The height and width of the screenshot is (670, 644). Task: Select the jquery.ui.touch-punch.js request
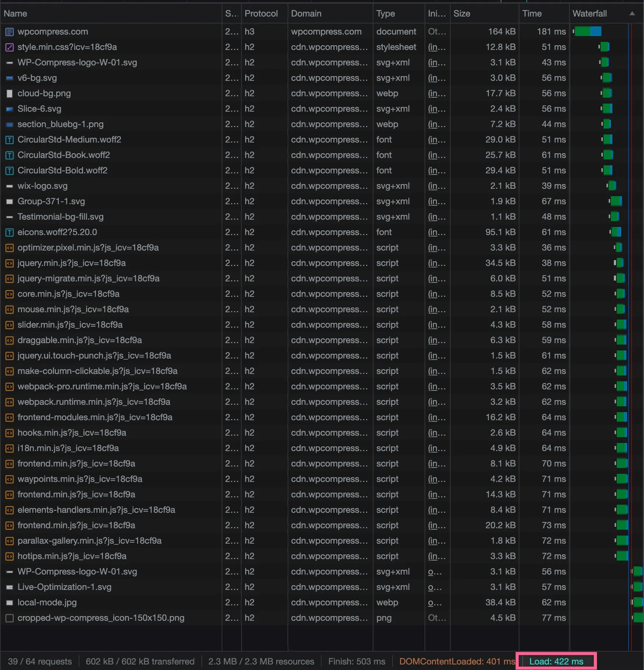click(x=94, y=356)
